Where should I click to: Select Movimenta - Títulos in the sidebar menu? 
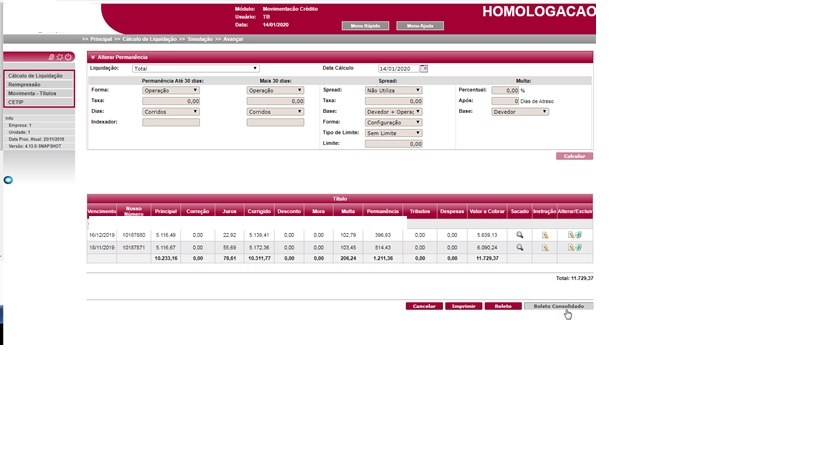point(39,93)
